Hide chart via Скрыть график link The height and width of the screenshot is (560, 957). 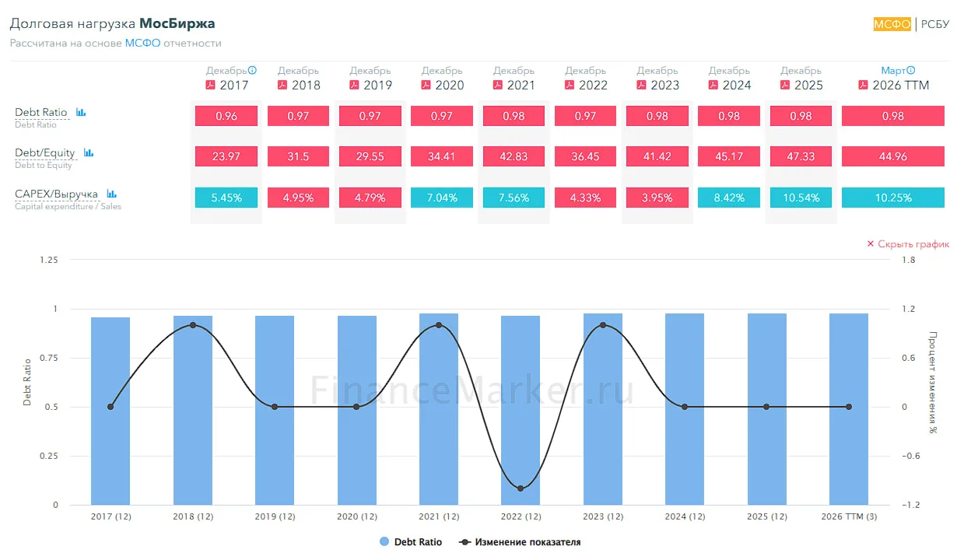click(x=908, y=243)
